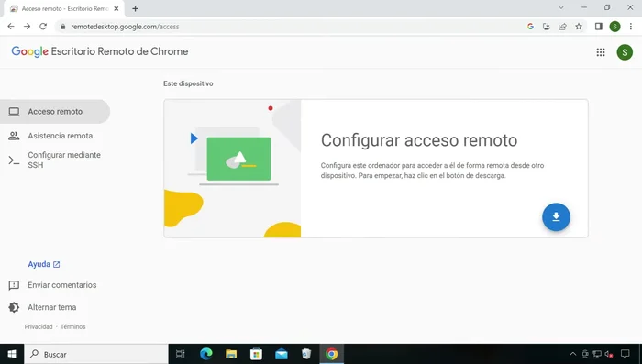Close the Acceso remoto tab
This screenshot has height=364, width=642.
(116, 8)
